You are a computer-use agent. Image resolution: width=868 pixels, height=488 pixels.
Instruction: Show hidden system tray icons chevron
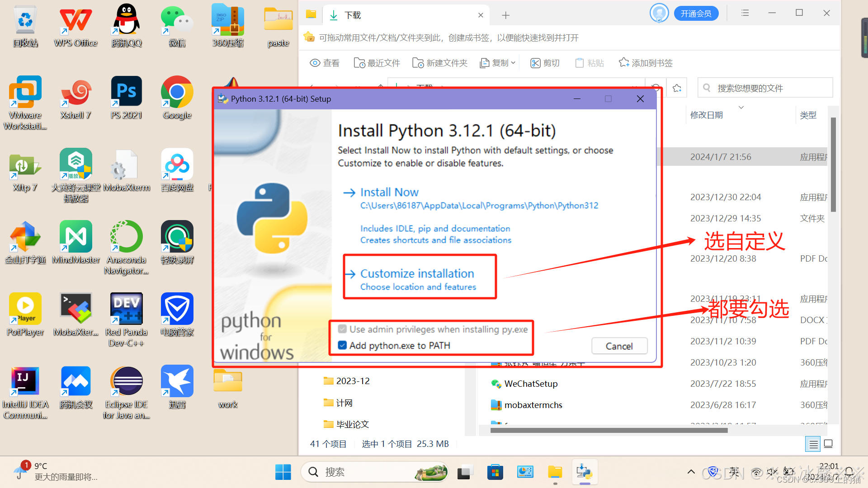(x=691, y=472)
